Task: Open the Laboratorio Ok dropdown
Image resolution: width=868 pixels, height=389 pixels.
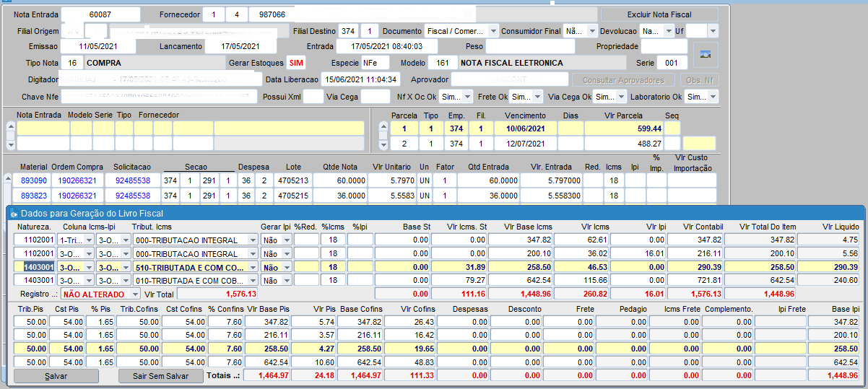Action: pyautogui.click(x=713, y=97)
